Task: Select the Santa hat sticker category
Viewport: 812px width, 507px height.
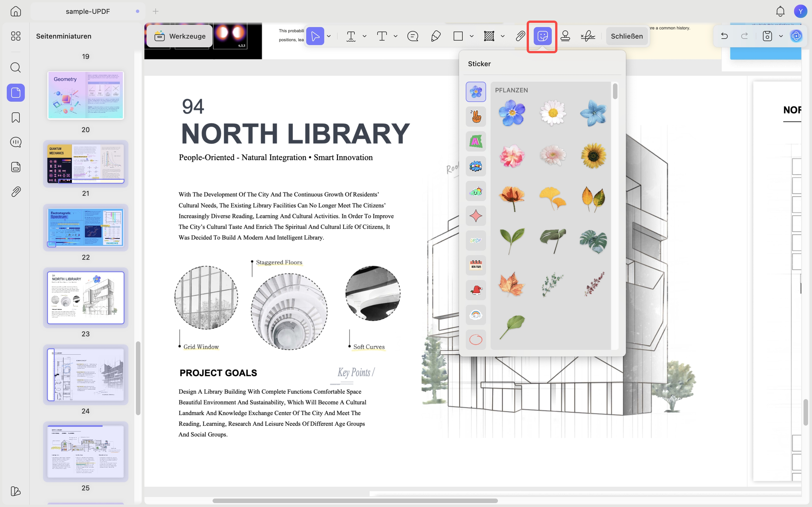Action: [x=476, y=290]
